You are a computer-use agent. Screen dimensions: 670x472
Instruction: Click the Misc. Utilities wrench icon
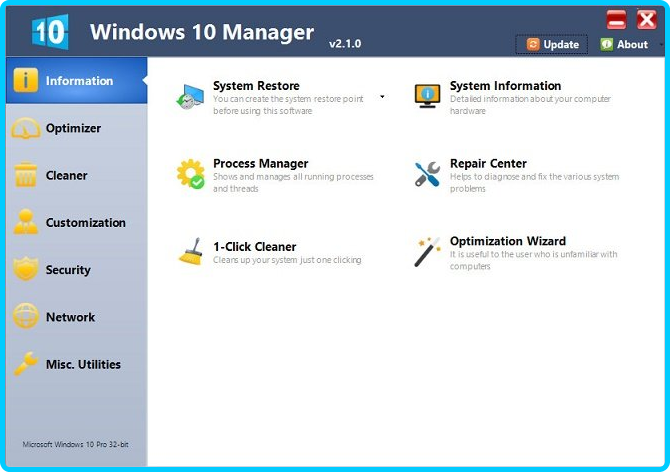tap(26, 364)
